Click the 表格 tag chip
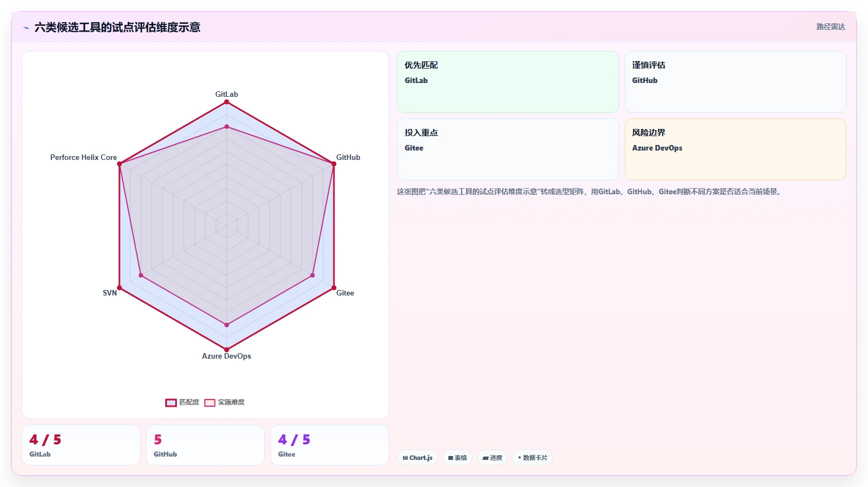The height and width of the screenshot is (487, 868). 457,458
